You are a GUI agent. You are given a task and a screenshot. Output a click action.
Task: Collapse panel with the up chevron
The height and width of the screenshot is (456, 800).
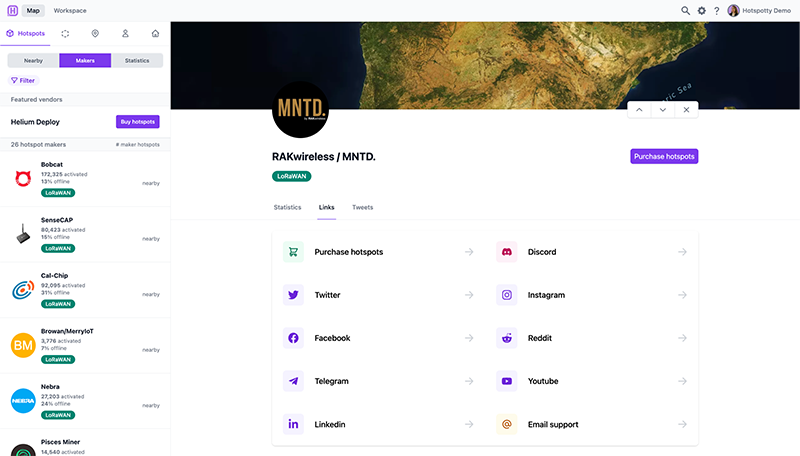point(640,110)
